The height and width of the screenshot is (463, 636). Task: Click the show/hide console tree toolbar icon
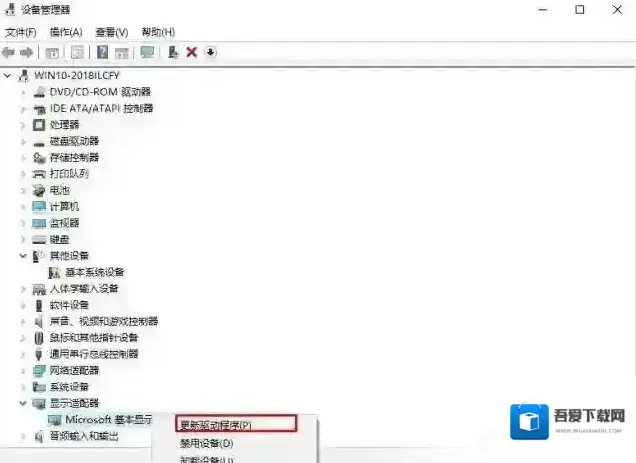point(52,53)
